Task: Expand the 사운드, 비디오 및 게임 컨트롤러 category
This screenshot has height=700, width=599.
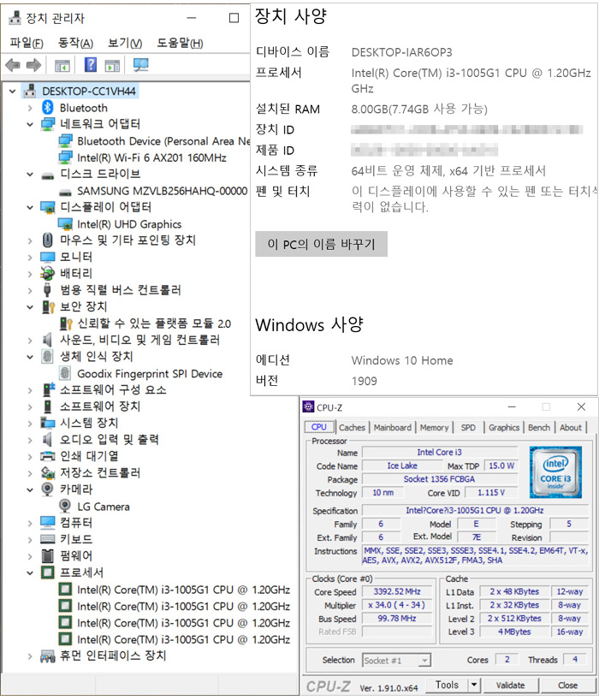Action: click(30, 341)
